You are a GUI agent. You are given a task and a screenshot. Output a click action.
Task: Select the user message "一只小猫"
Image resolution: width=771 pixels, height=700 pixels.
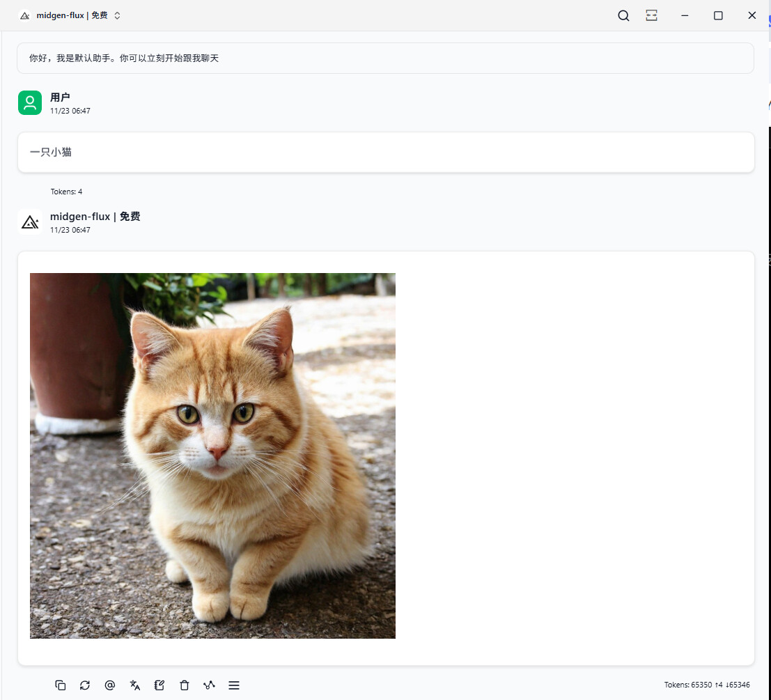pos(51,152)
